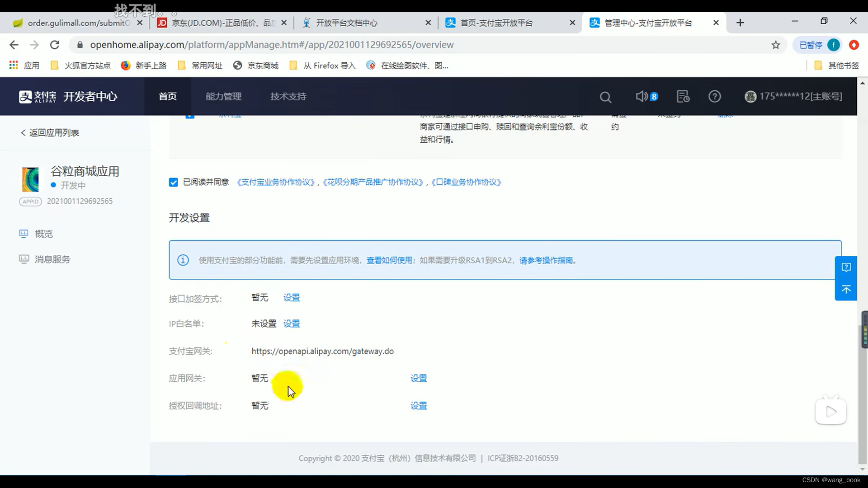Switch to 京东(JD.COM) tab
Screen dimensions: 868x488
pyautogui.click(x=222, y=23)
